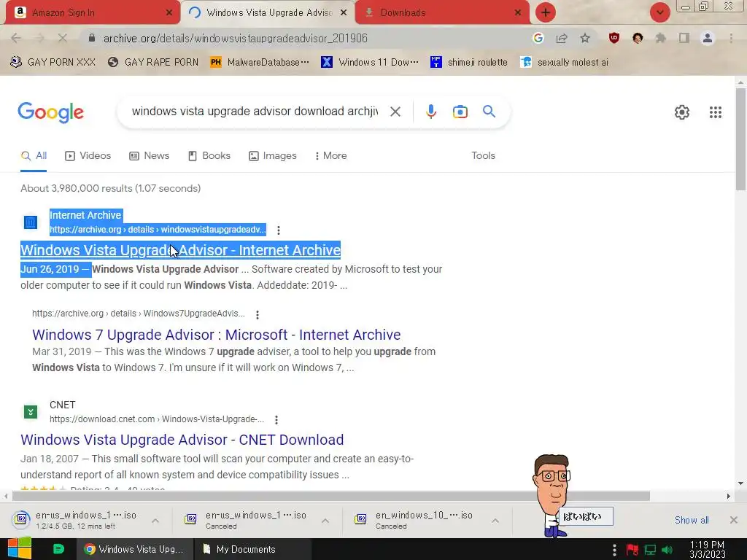
Task: Click the address bar URL
Action: tap(236, 38)
